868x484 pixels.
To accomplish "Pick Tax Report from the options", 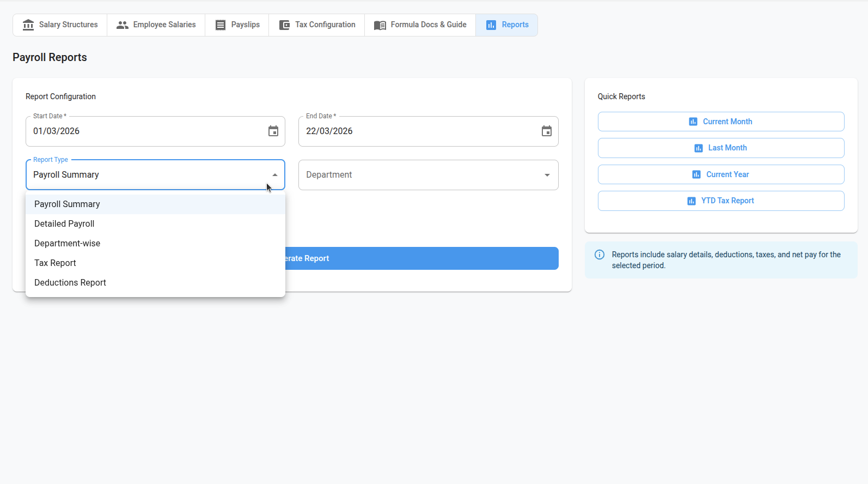I will coord(55,263).
